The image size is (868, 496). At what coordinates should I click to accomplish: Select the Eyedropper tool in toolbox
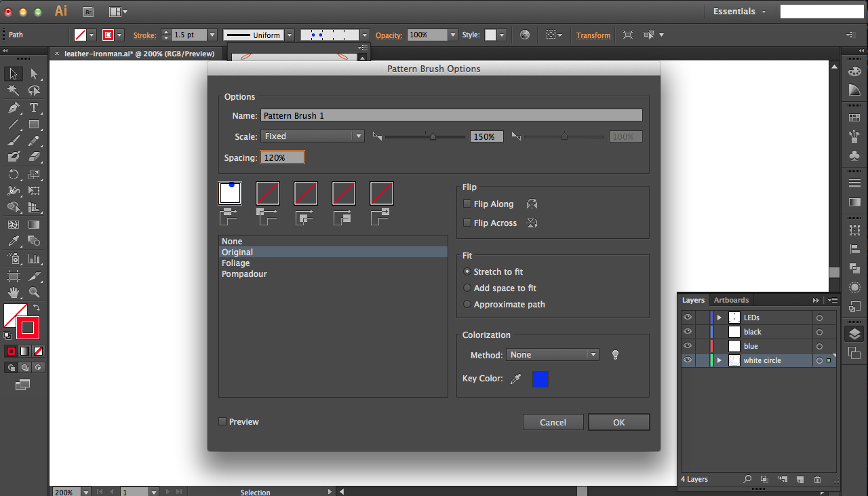(x=13, y=241)
